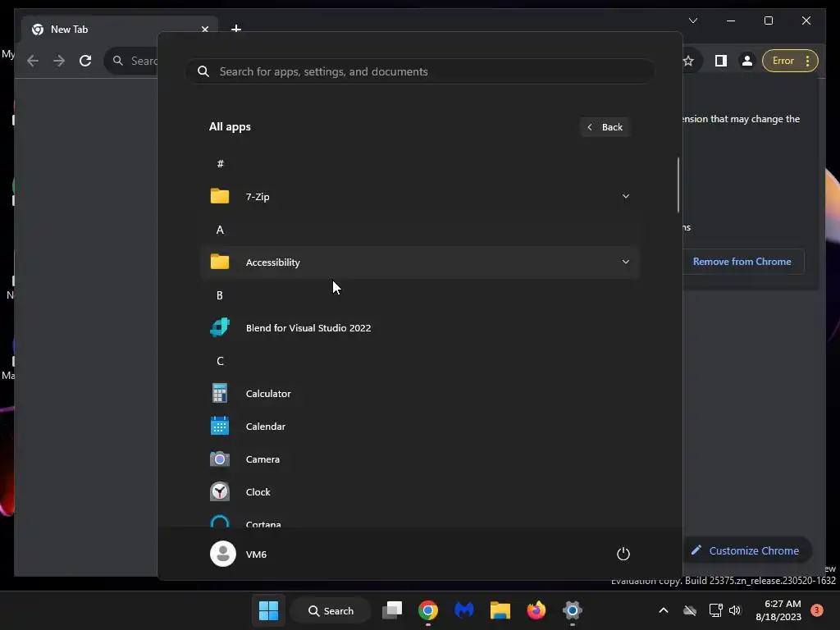The height and width of the screenshot is (630, 840).
Task: Focus the Start menu search box
Action: [420, 71]
